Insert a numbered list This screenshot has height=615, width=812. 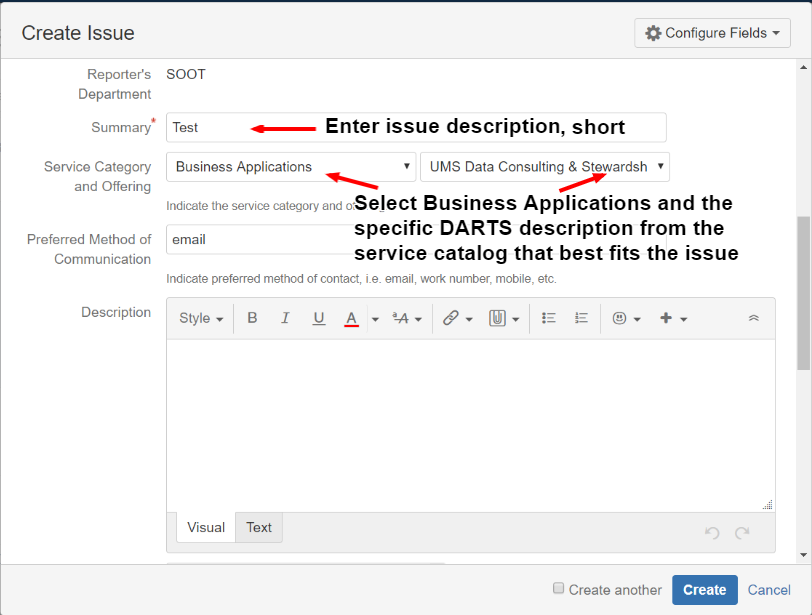(x=582, y=318)
